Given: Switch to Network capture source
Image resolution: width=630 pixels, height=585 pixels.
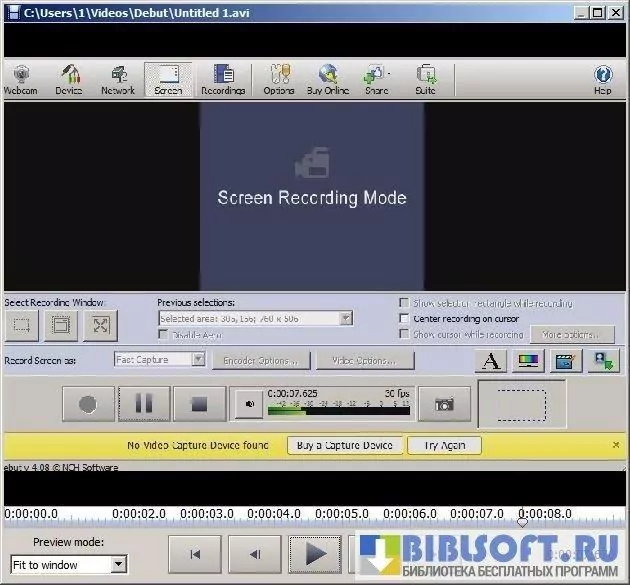Looking at the screenshot, I should tap(118, 79).
